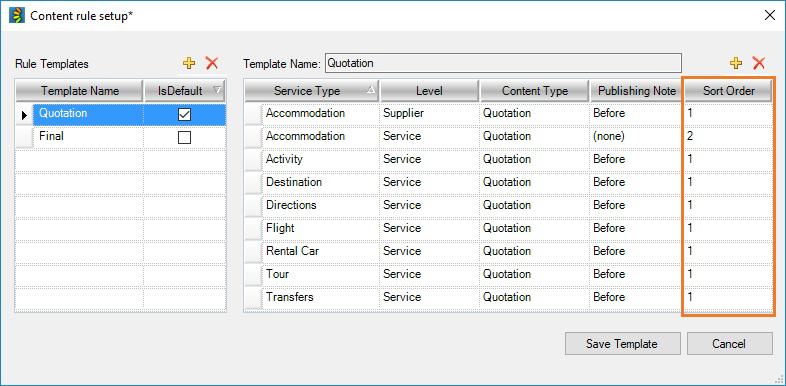
Task: Add a new rule template with plus icon
Action: (188, 63)
